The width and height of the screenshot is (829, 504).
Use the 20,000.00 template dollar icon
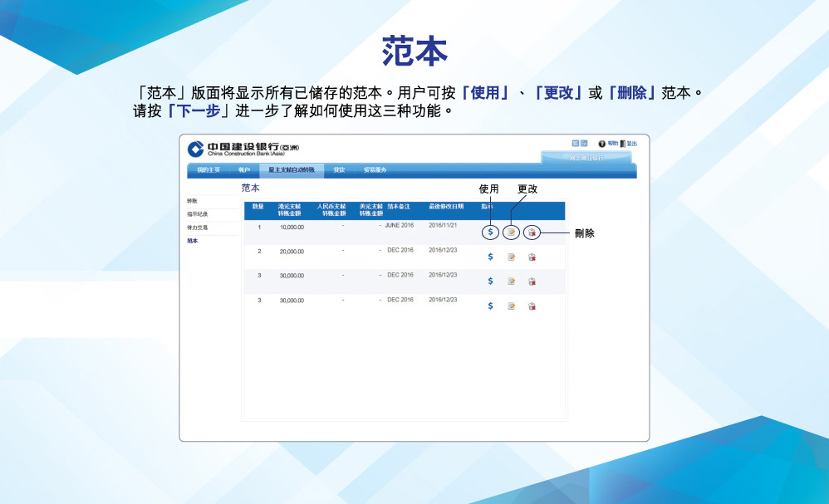(x=490, y=257)
